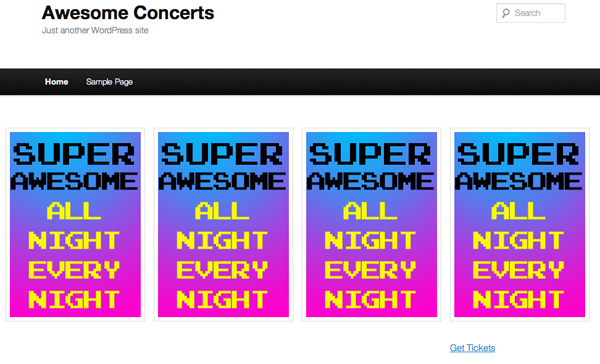600x364 pixels.
Task: Focus the Search input field
Action: (531, 13)
